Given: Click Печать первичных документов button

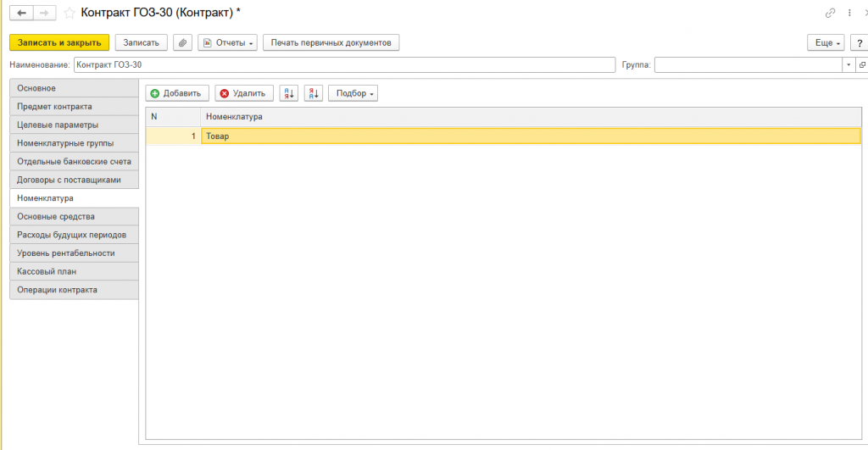Looking at the screenshot, I should [331, 42].
